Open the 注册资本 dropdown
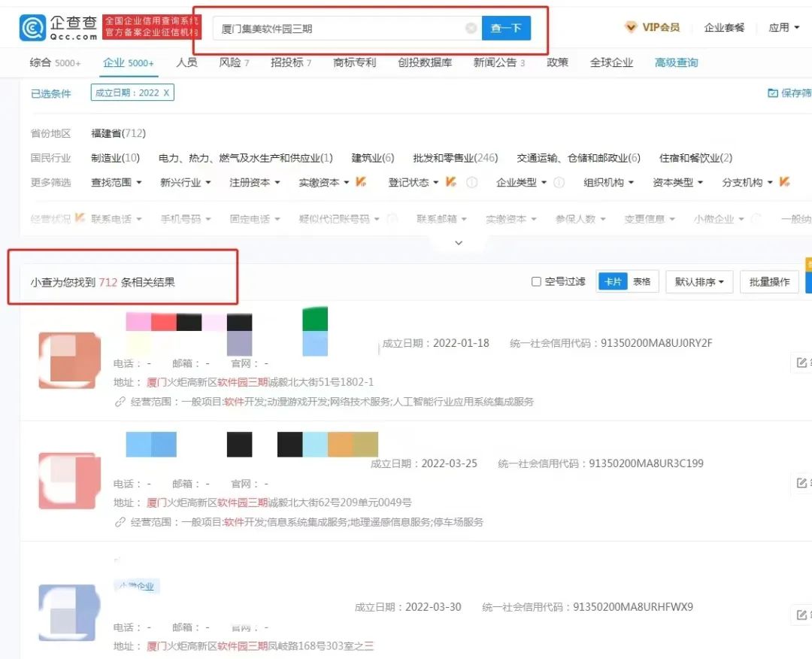The width and height of the screenshot is (812, 659). tap(255, 182)
